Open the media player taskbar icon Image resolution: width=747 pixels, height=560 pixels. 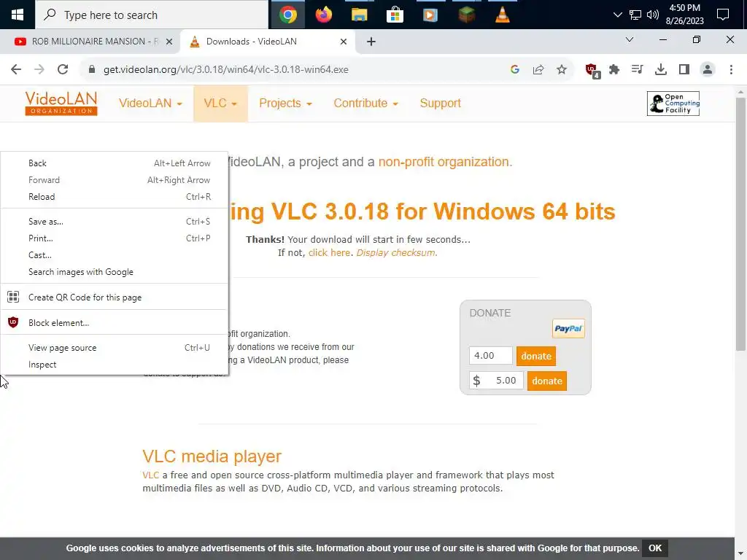430,15
